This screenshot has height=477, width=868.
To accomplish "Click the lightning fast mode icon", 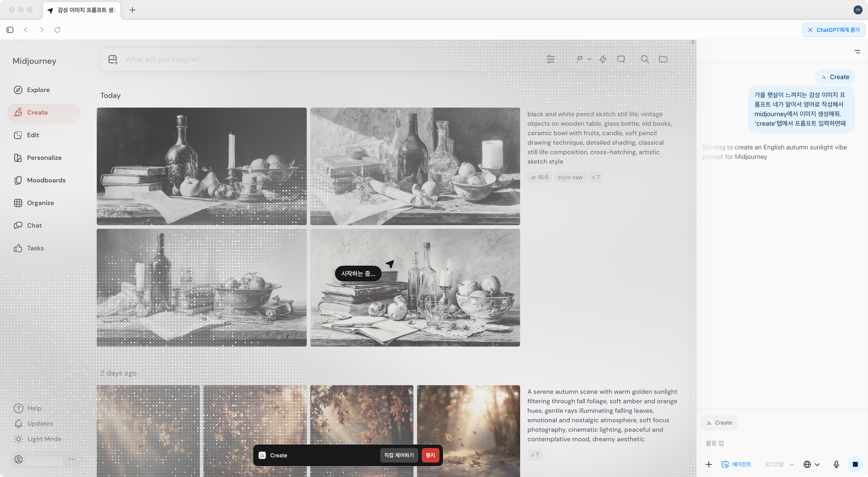I will coord(603,59).
